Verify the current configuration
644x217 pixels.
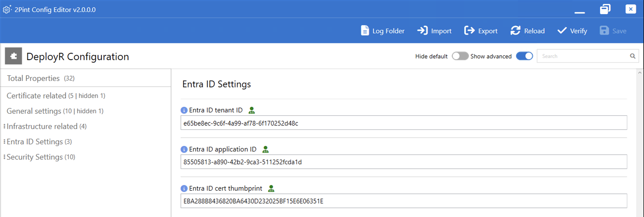(572, 31)
